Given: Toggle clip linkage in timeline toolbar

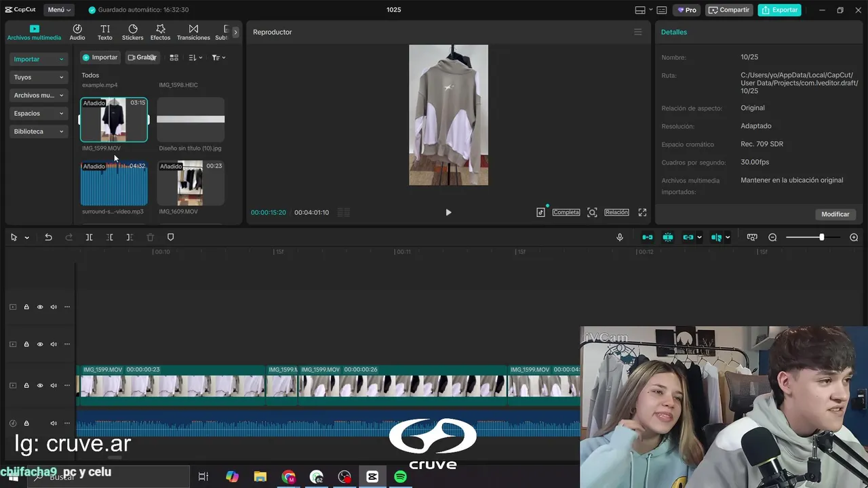Looking at the screenshot, I should (x=688, y=237).
